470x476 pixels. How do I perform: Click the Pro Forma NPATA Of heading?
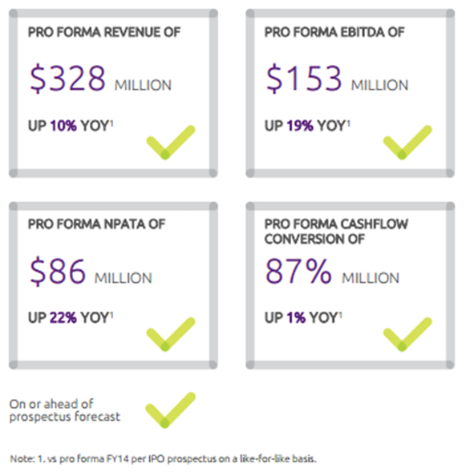point(96,224)
